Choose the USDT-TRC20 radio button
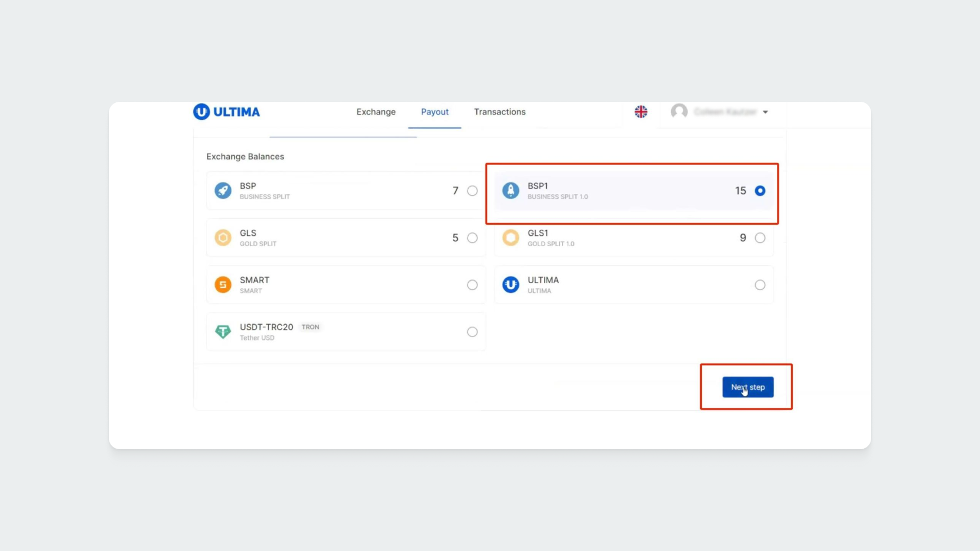The height and width of the screenshot is (551, 980). pos(472,332)
